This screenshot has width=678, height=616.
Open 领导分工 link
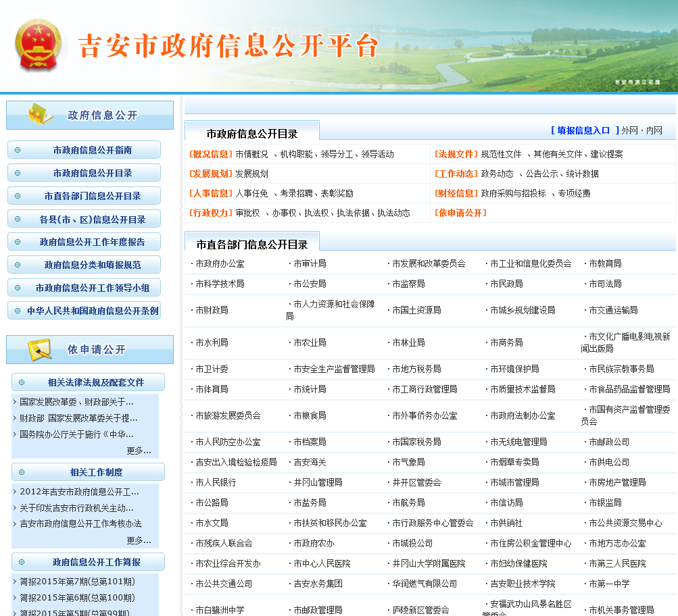pyautogui.click(x=337, y=154)
